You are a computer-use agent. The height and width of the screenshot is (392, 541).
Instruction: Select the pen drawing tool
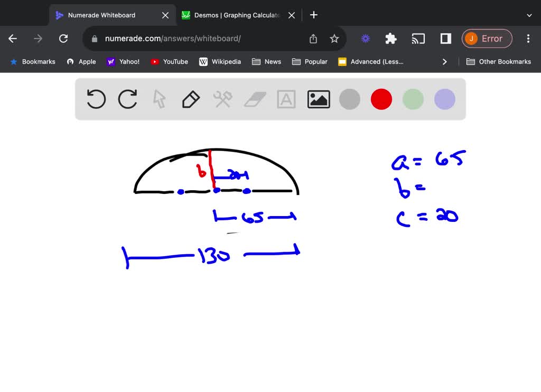[x=191, y=99]
